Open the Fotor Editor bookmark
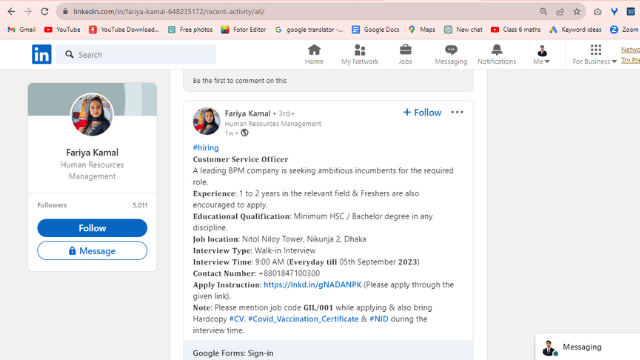The image size is (640, 360). pyautogui.click(x=244, y=29)
